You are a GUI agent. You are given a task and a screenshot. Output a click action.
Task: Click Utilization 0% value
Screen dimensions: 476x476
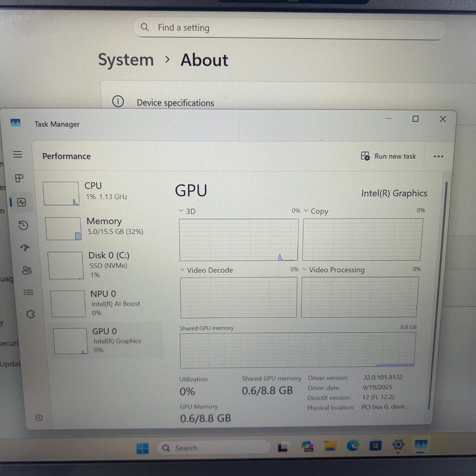(187, 391)
